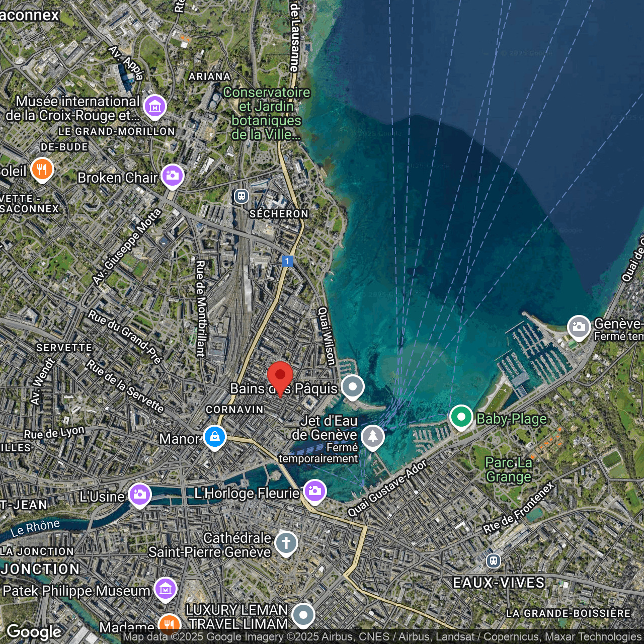Select the Conservatoire et Jardin botaniques label
644x644 pixels.
coord(267,113)
